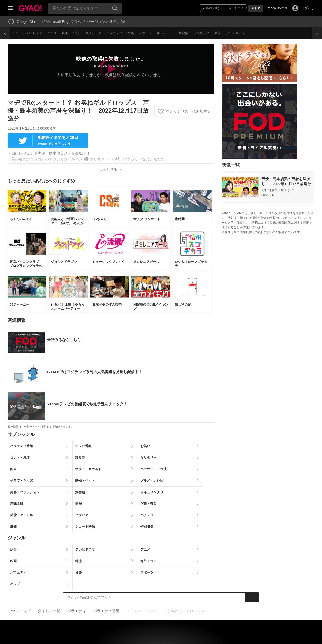
Task: Open いいね!信州スゴヂカラ thumbnail
Action: (192, 244)
